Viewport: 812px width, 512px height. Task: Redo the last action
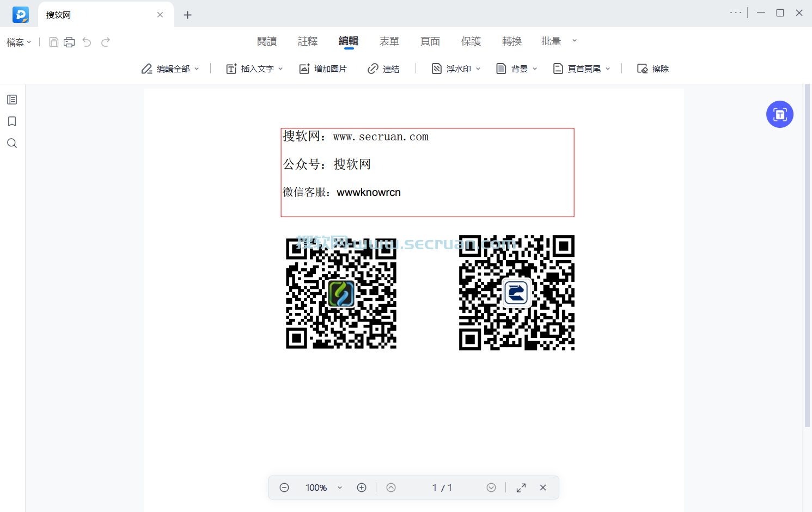[106, 42]
